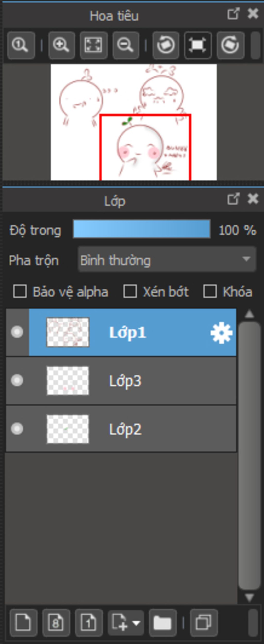This screenshot has width=264, height=644.
Task: Create a new color layer
Action: (x=23, y=623)
